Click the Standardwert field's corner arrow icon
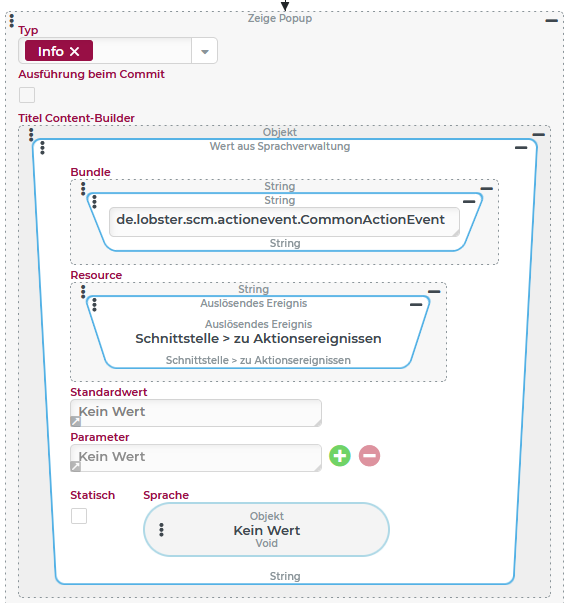Viewport: 567px width, 603px height. pos(75,421)
